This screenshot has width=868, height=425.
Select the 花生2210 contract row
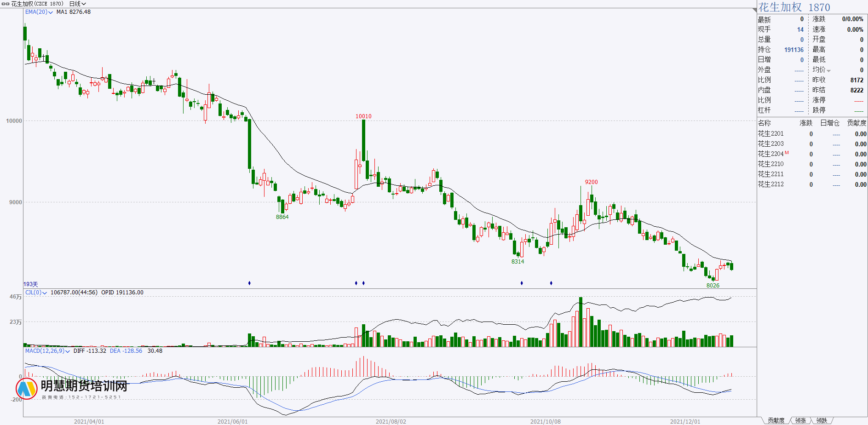click(x=812, y=164)
